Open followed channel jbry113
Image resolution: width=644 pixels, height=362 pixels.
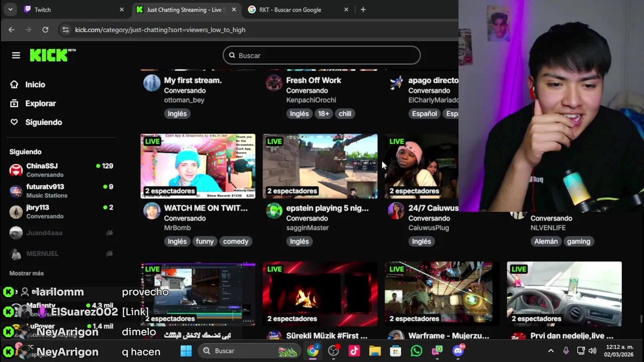tap(61, 212)
